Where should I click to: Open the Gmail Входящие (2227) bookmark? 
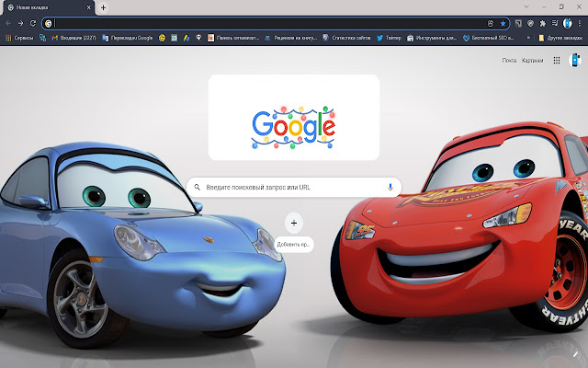[73, 38]
